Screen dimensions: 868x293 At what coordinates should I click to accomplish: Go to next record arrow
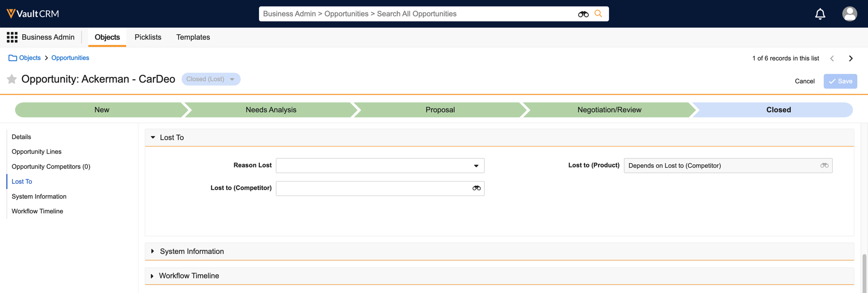tap(851, 58)
